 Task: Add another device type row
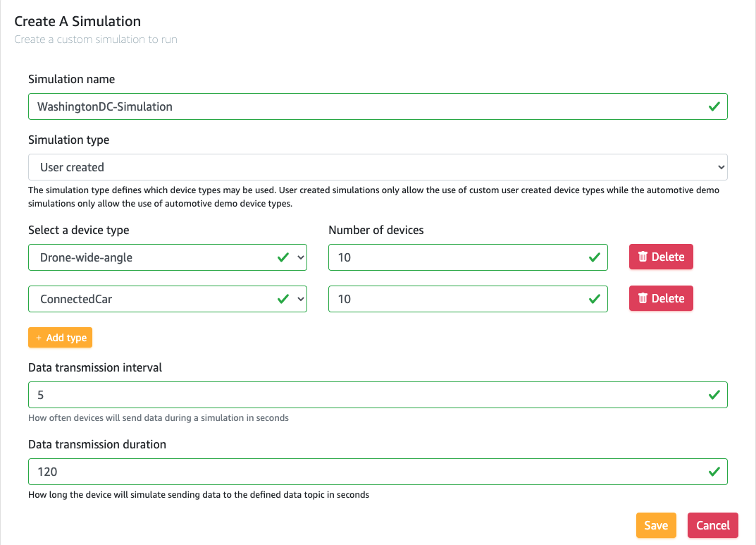[60, 337]
